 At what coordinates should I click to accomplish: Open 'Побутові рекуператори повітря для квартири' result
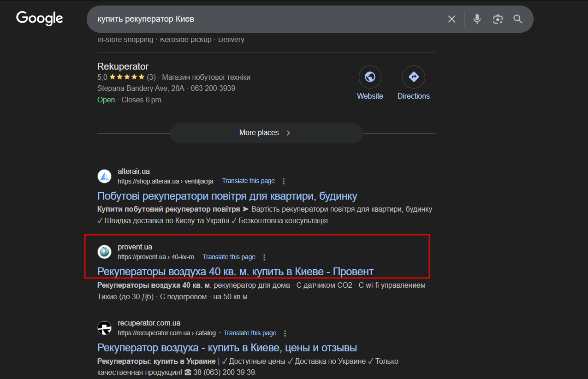[x=227, y=195]
